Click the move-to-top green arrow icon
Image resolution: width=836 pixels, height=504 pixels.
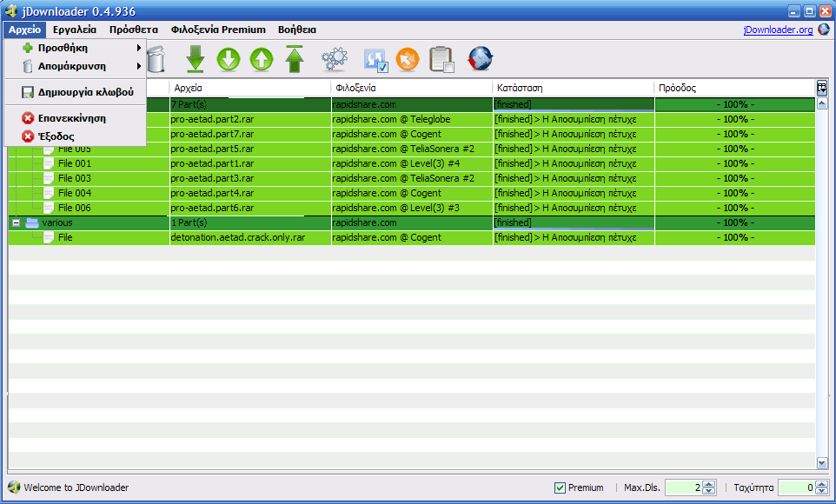(x=295, y=59)
